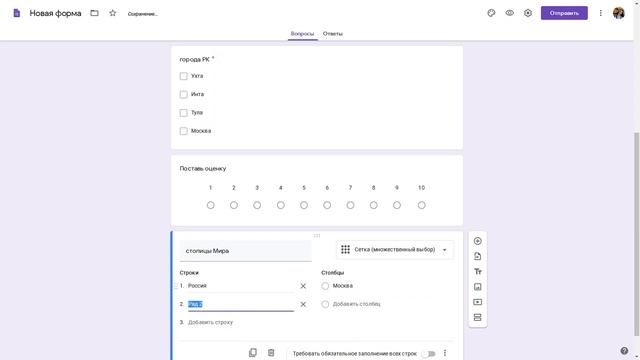
Task: Edit the row field Россия
Action: pyautogui.click(x=241, y=286)
